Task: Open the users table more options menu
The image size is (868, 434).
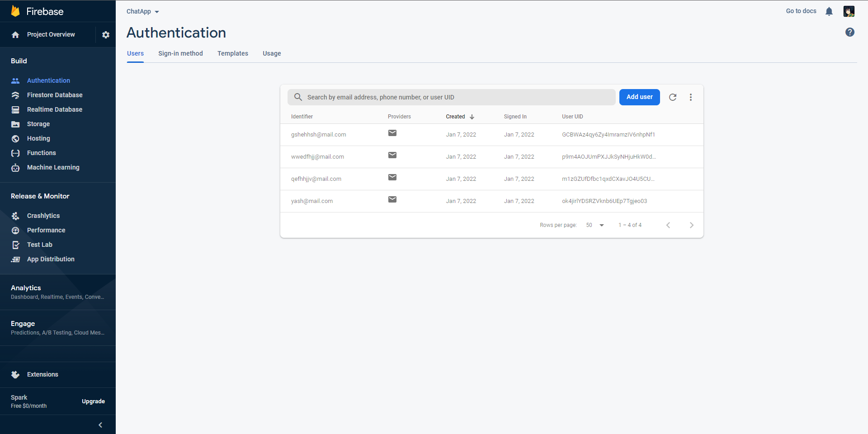Action: 691,97
